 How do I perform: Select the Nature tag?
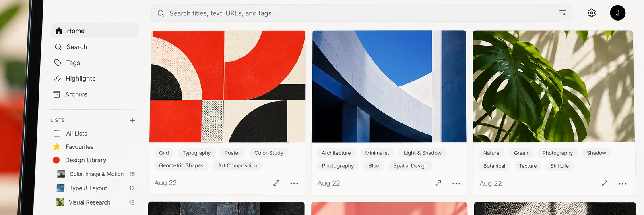pyautogui.click(x=491, y=153)
